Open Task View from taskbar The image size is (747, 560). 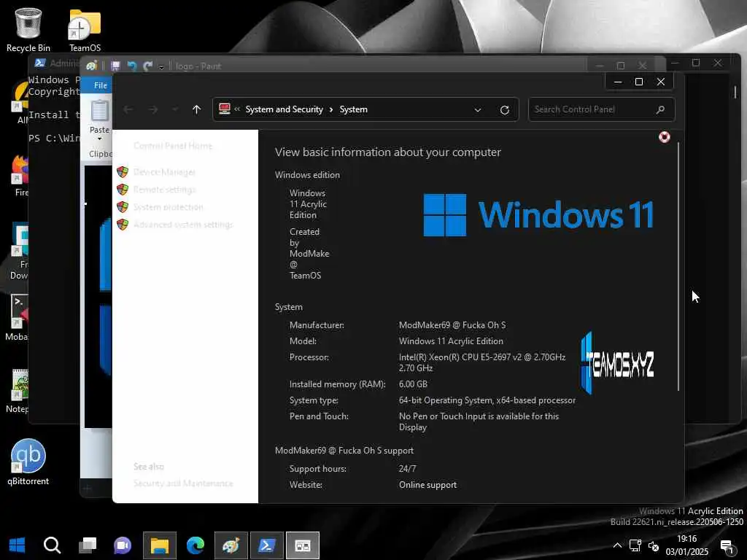click(x=88, y=545)
